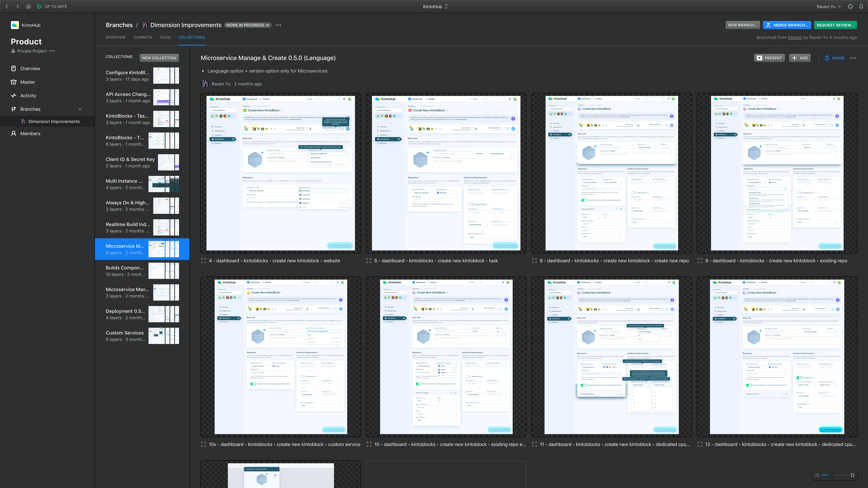Open the '12 - dashboard' dedicated cpu artboard thumbnail

pyautogui.click(x=777, y=357)
